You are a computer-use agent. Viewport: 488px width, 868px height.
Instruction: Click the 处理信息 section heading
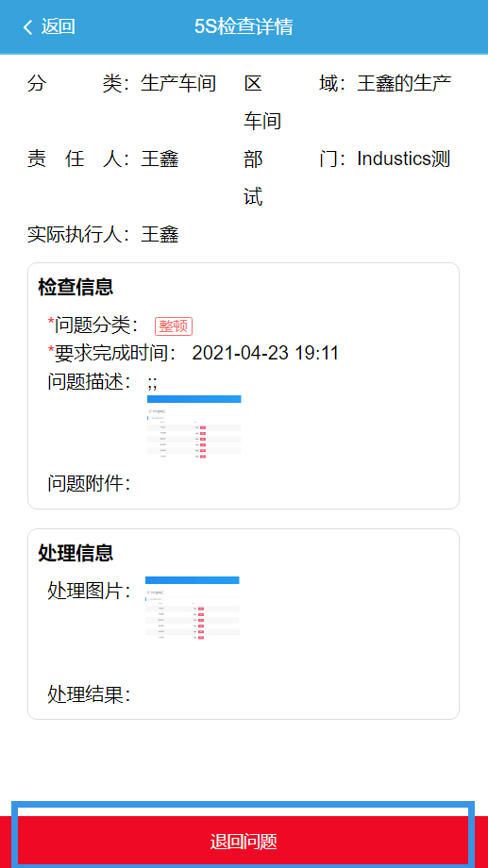(76, 553)
